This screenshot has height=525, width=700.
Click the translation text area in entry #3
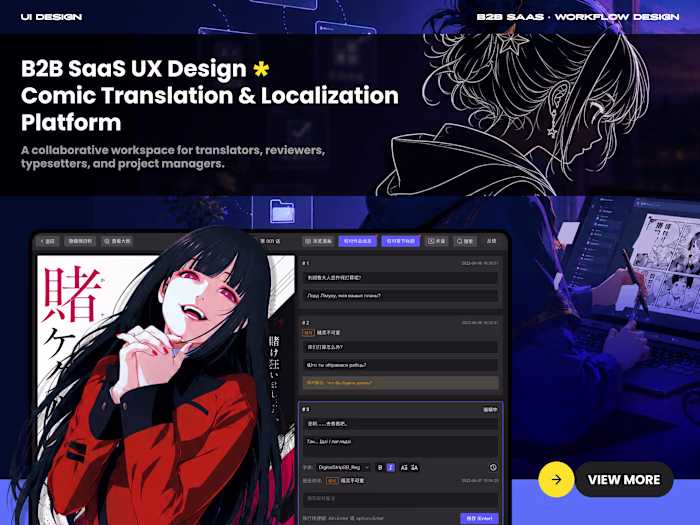pos(400,446)
